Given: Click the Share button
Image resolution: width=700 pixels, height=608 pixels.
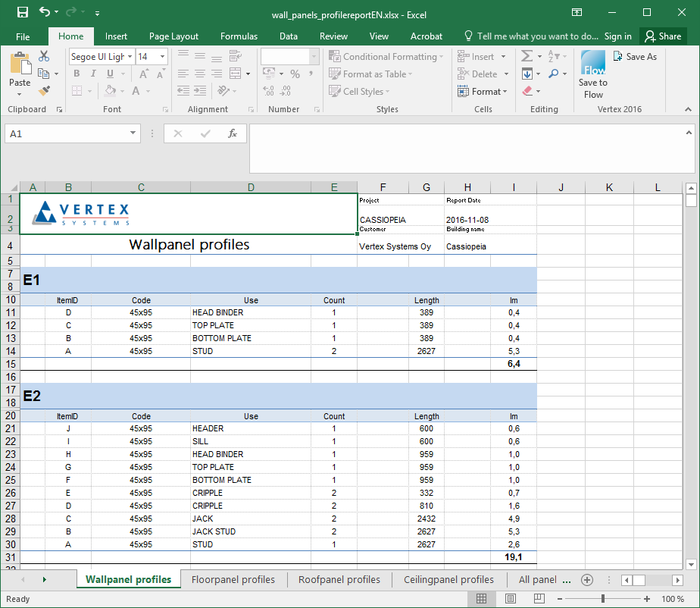Looking at the screenshot, I should tap(663, 36).
